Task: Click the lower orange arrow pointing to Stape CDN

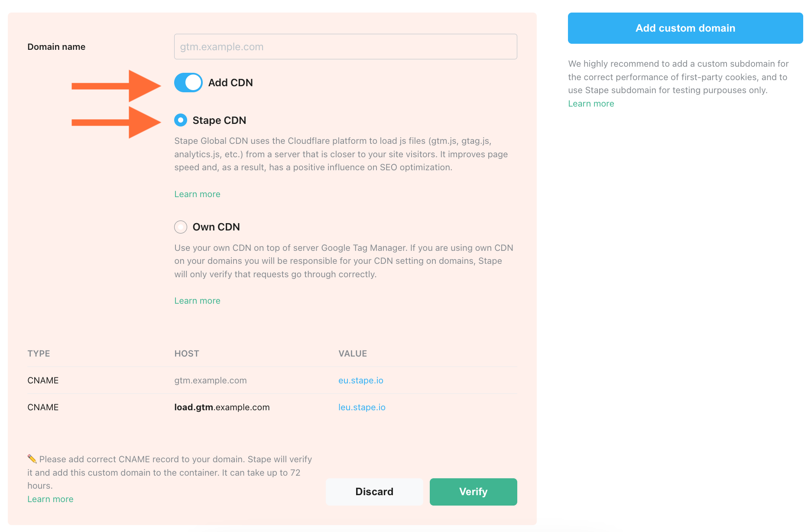Action: point(116,123)
